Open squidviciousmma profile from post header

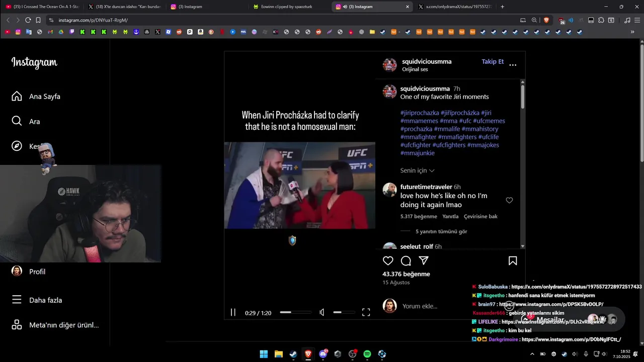427,61
